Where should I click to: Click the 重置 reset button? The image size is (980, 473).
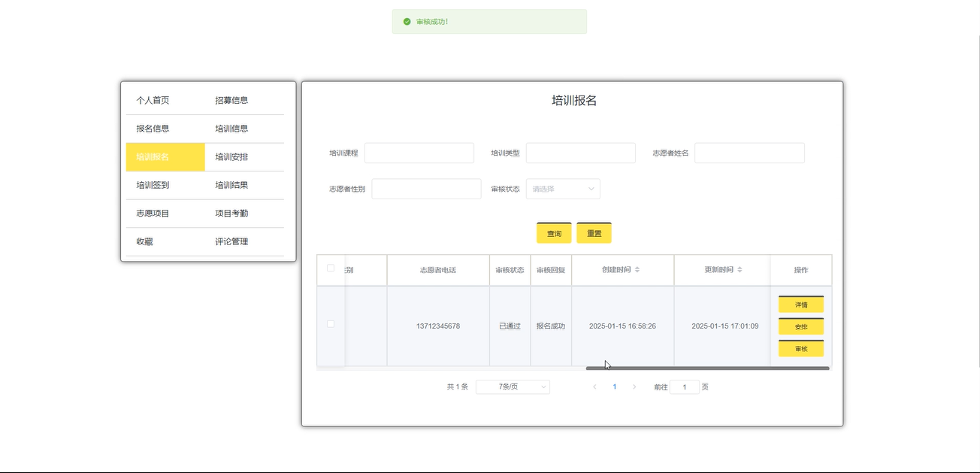594,234
